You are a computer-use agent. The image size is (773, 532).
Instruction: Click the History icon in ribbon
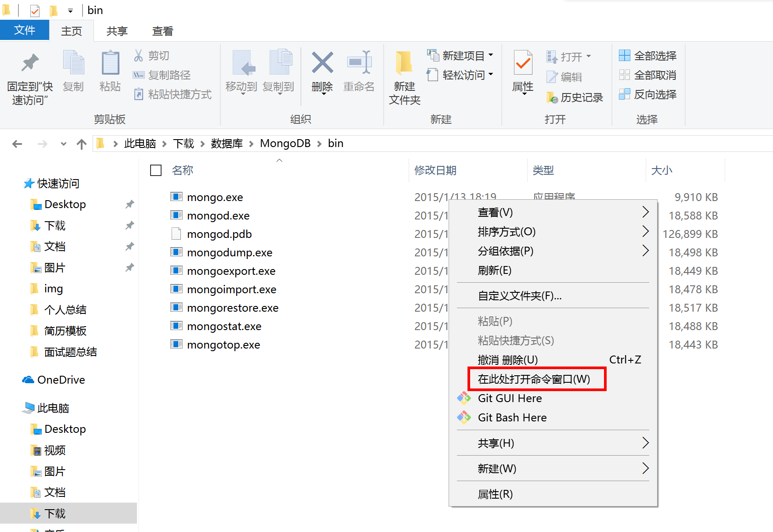[552, 97]
